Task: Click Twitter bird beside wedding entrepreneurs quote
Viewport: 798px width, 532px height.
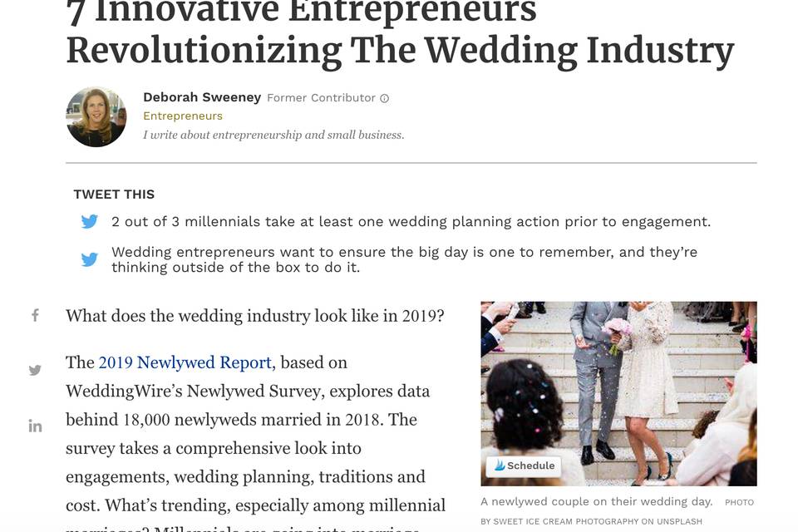Action: coord(90,259)
